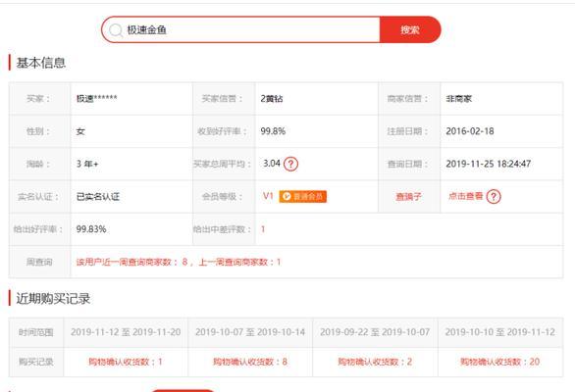The image size is (575, 392).
Task: Click buyer credit value 2黄钻
Action: coord(272,99)
